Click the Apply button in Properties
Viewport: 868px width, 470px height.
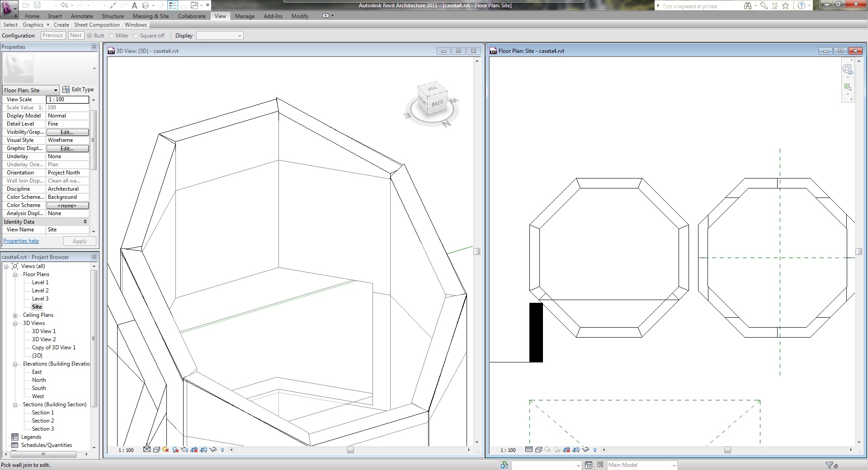coord(80,241)
